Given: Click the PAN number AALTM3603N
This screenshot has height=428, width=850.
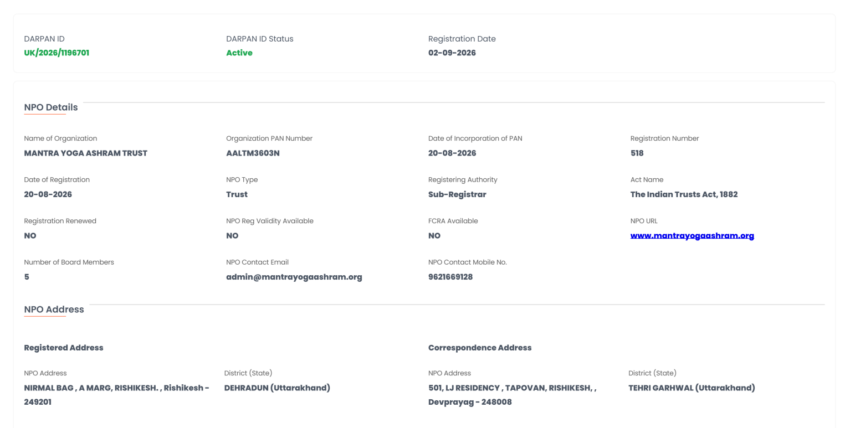Looking at the screenshot, I should click(253, 153).
